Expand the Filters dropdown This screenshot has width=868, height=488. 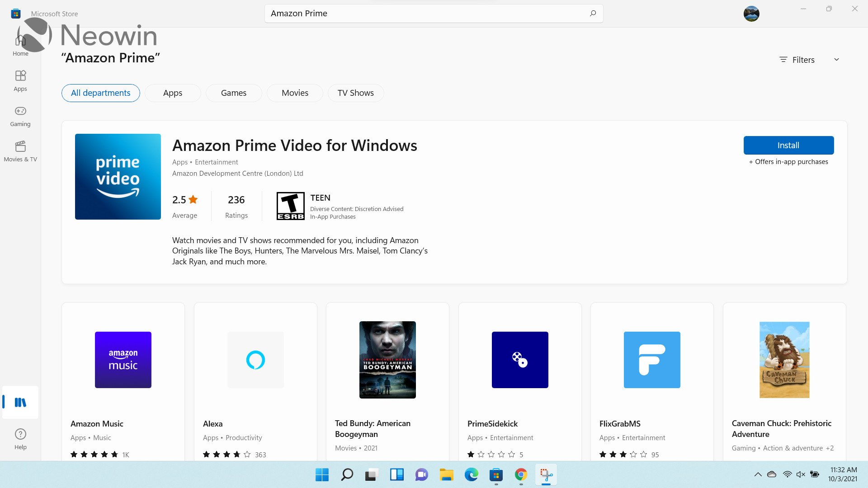(809, 60)
